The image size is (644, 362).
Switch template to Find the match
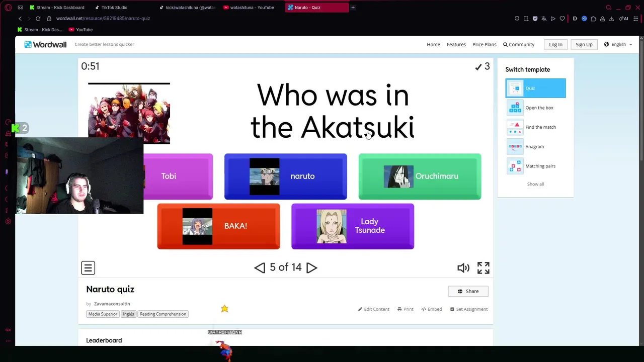pyautogui.click(x=535, y=127)
